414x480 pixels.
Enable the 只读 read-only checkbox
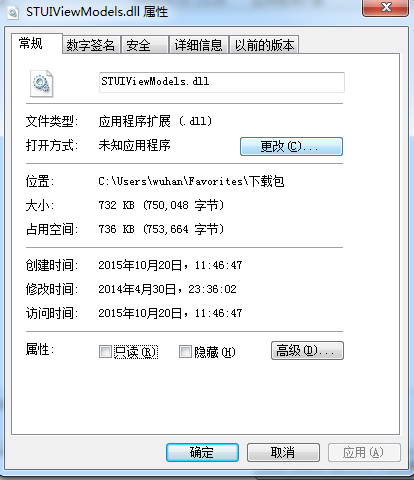point(105,351)
